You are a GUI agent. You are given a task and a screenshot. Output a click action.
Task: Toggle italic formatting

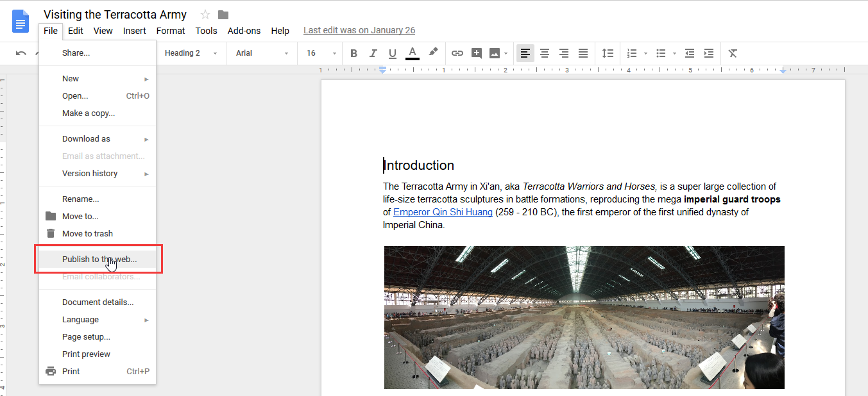[x=373, y=53]
